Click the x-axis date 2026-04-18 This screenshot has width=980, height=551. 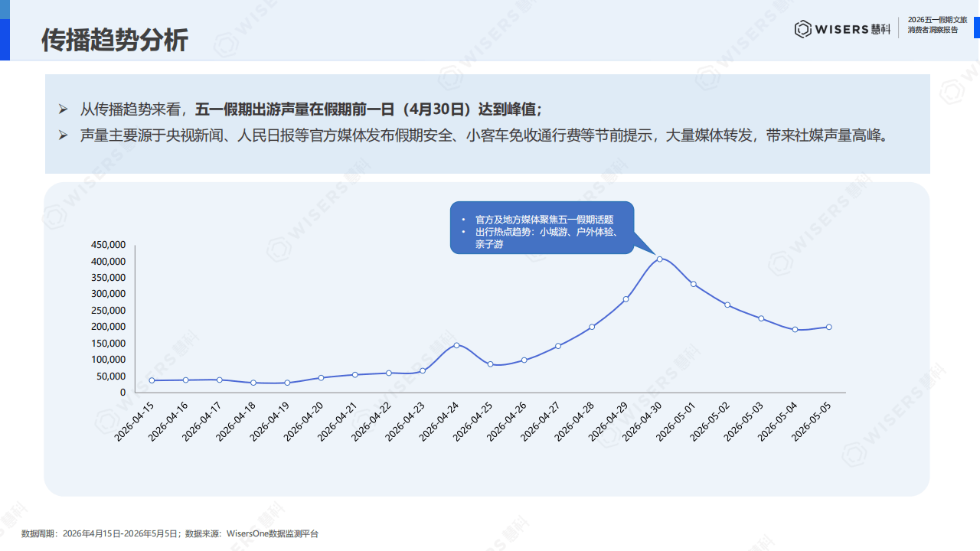click(236, 421)
